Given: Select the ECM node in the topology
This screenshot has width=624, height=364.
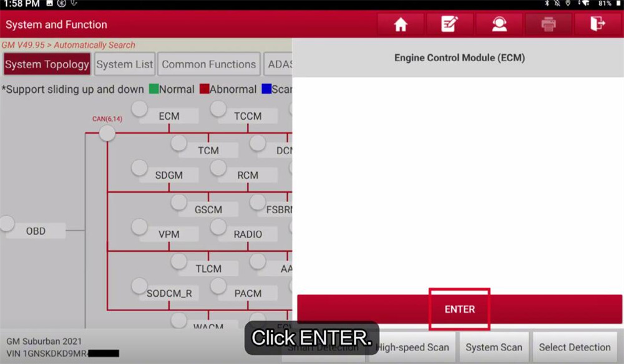Looking at the screenshot, I should click(x=169, y=115).
